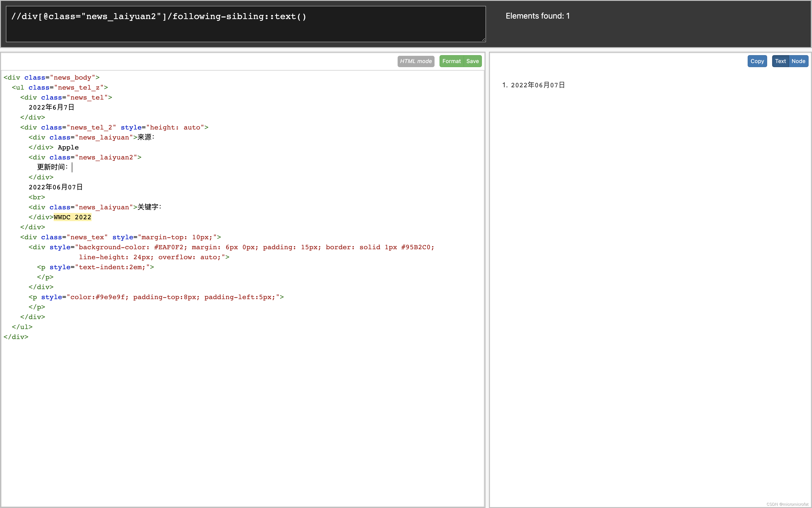
Task: Click the blue Copy button
Action: click(x=757, y=61)
